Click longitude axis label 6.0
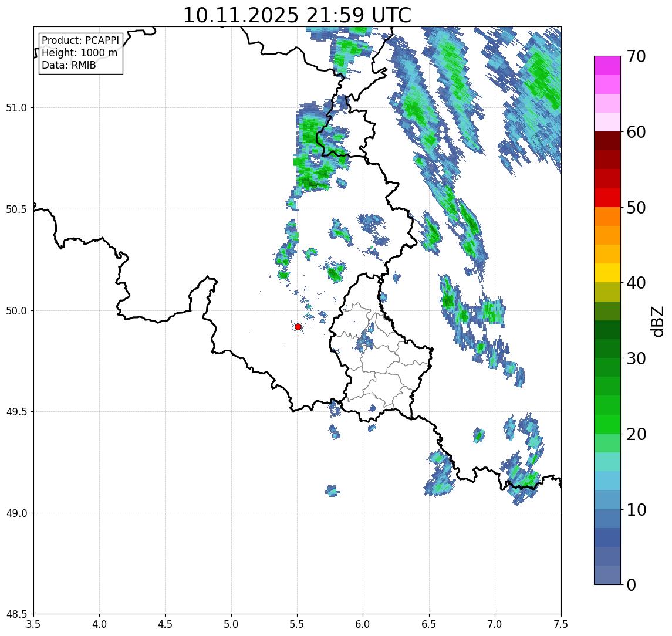 [x=363, y=624]
